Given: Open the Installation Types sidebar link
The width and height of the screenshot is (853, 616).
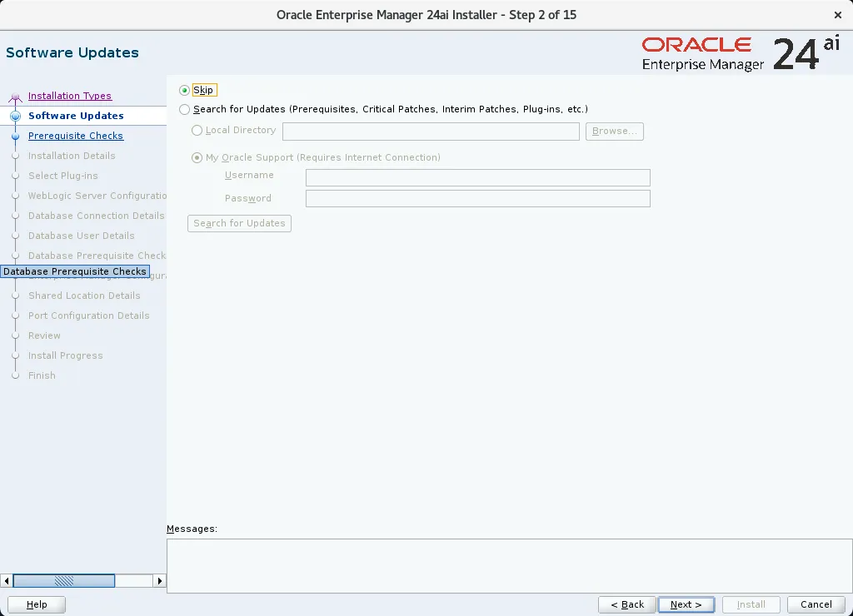Looking at the screenshot, I should pyautogui.click(x=69, y=96).
